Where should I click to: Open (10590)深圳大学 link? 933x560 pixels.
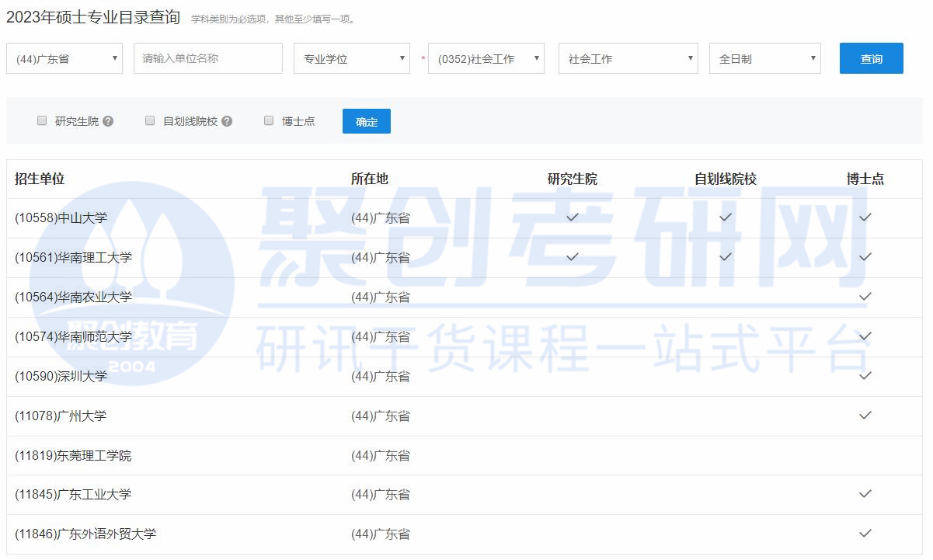61,376
